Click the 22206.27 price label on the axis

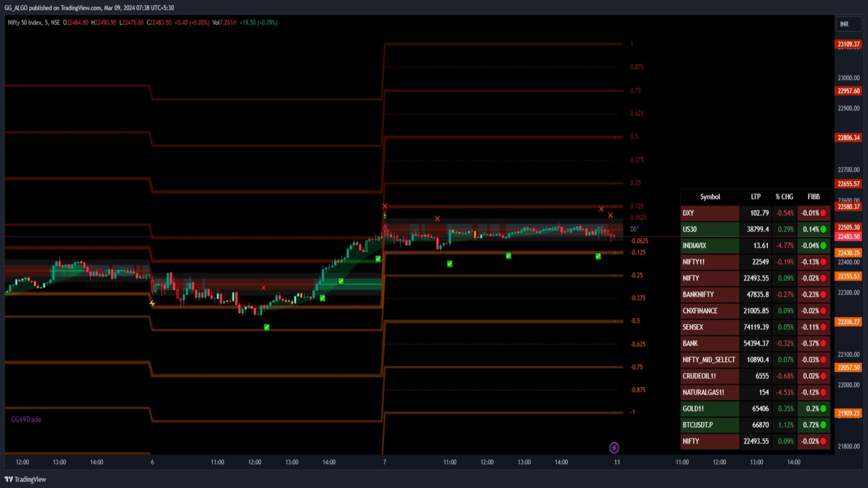pos(848,322)
